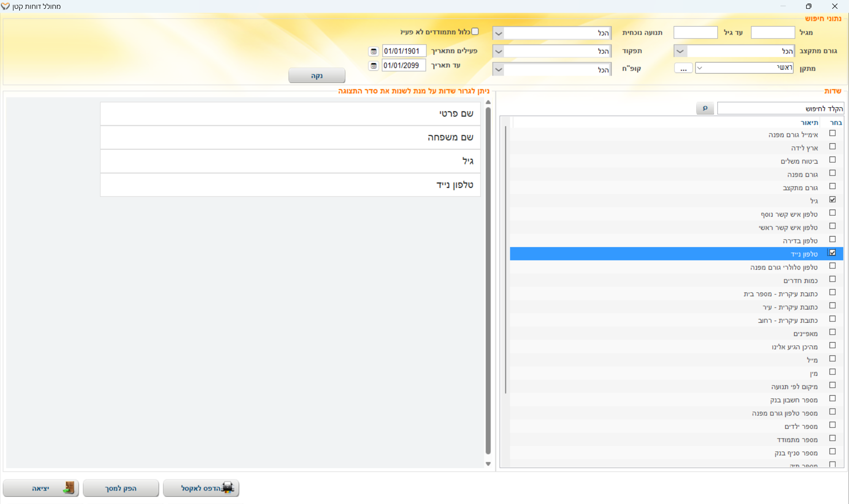849x504 pixels.
Task: Click the search magnifier icon button
Action: [705, 108]
